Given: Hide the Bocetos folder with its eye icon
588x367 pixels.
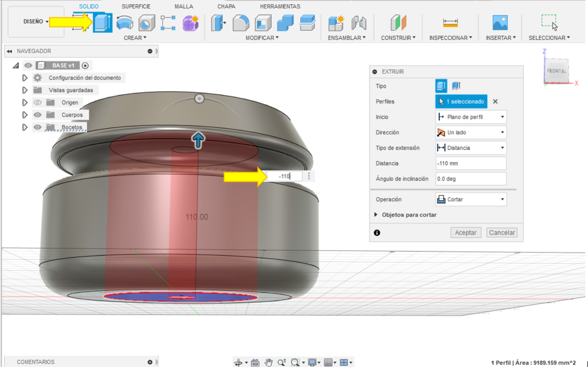Looking at the screenshot, I should coord(38,127).
